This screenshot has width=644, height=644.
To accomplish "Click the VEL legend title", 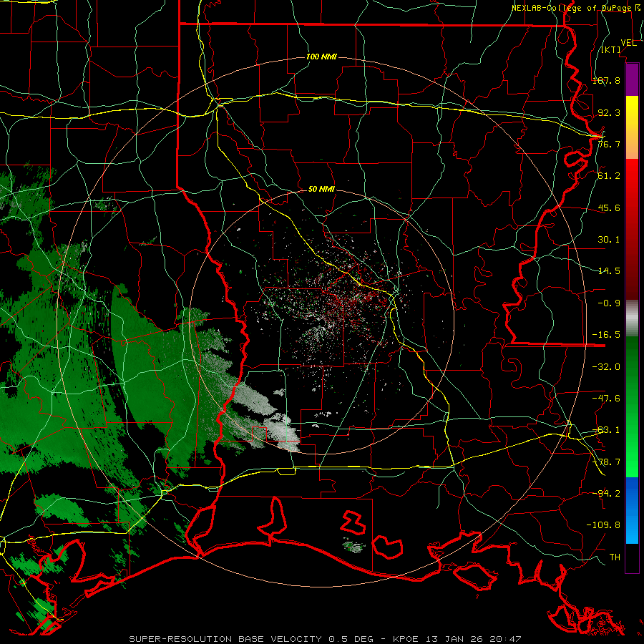I will 628,43.
